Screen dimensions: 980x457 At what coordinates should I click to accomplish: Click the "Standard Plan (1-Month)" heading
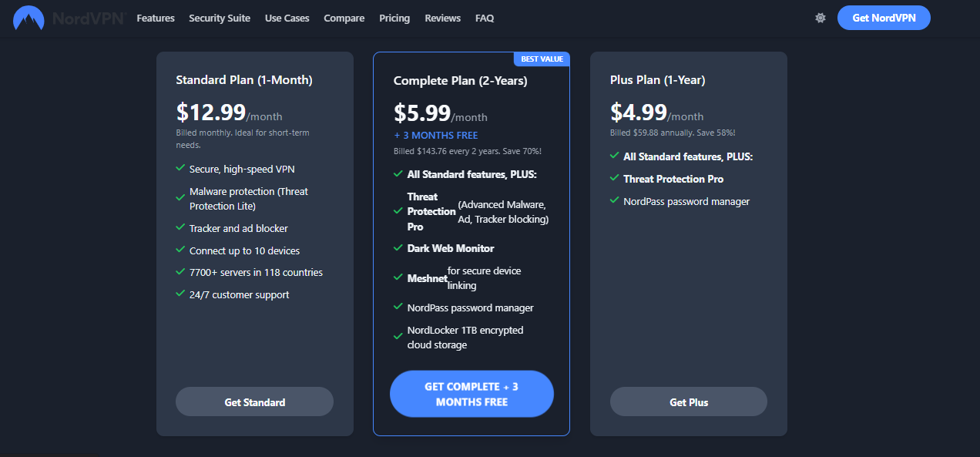tap(244, 80)
